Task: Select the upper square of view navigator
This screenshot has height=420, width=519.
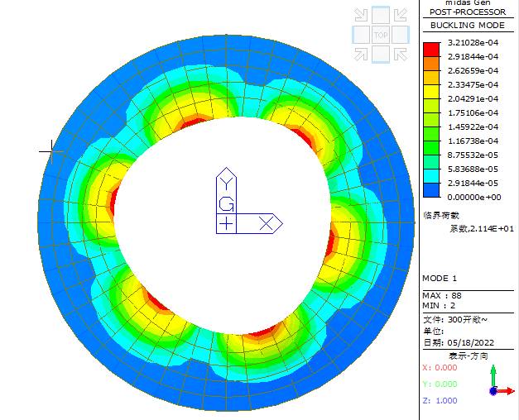Action: [x=381, y=15]
